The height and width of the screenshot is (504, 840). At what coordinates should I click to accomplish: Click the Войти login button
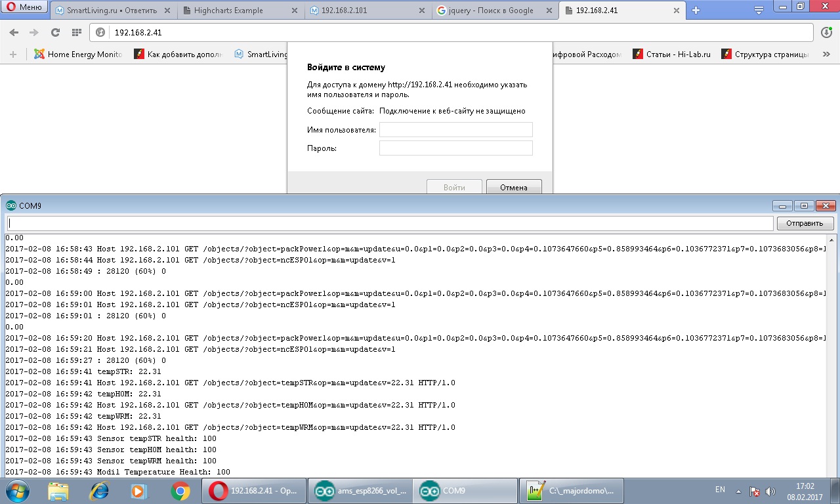pos(454,187)
